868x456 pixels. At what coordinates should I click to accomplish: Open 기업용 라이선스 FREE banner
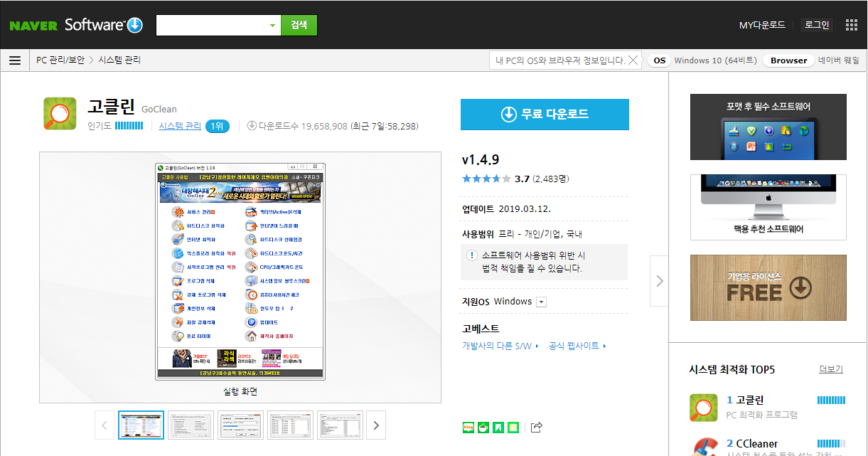tap(768, 287)
